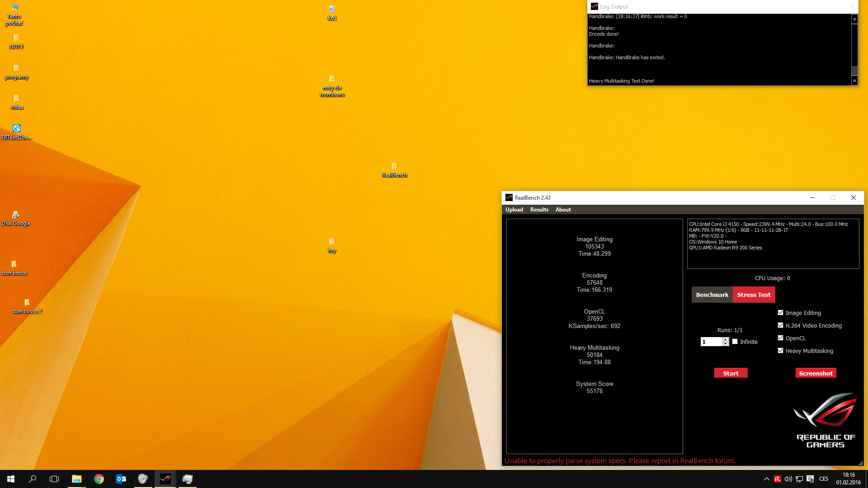Screen dimensions: 868x488
Task: Click the Screenshot button
Action: [816, 373]
